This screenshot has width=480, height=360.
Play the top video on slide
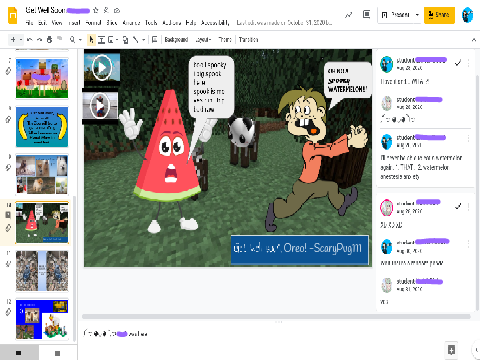102,68
